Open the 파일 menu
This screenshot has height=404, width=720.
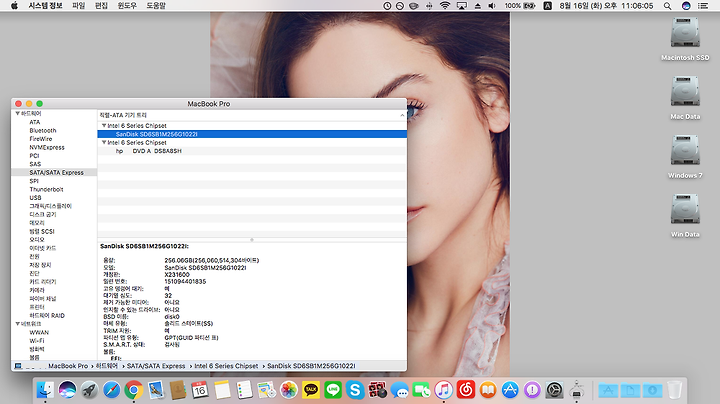click(x=79, y=6)
